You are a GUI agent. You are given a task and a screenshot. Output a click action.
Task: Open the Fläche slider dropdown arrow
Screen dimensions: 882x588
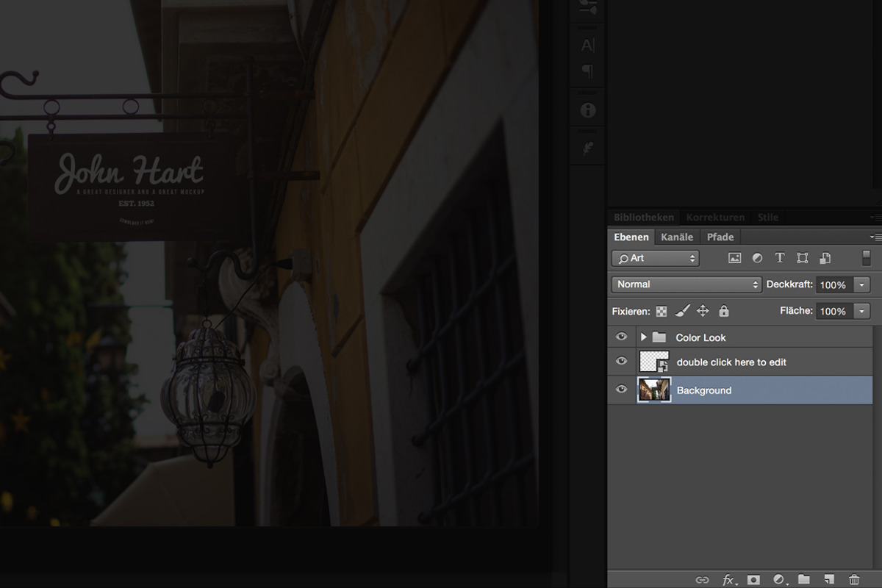click(862, 311)
